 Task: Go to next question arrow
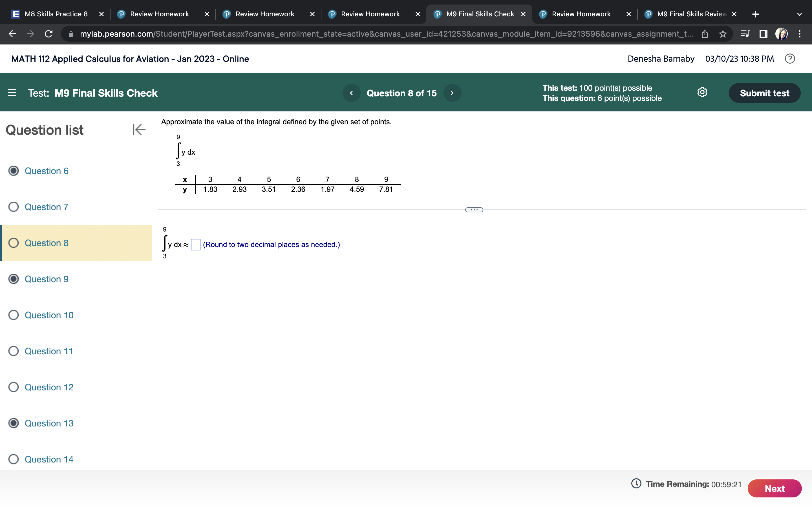452,93
